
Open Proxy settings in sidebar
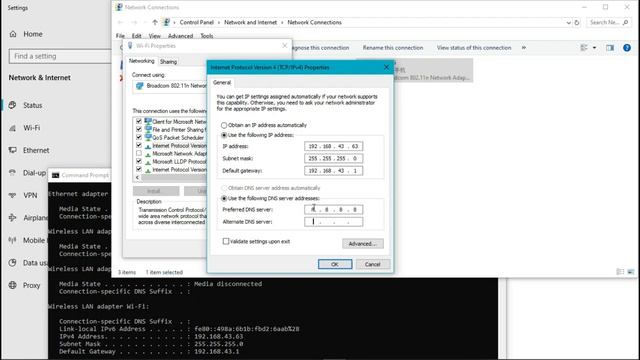(x=25, y=285)
